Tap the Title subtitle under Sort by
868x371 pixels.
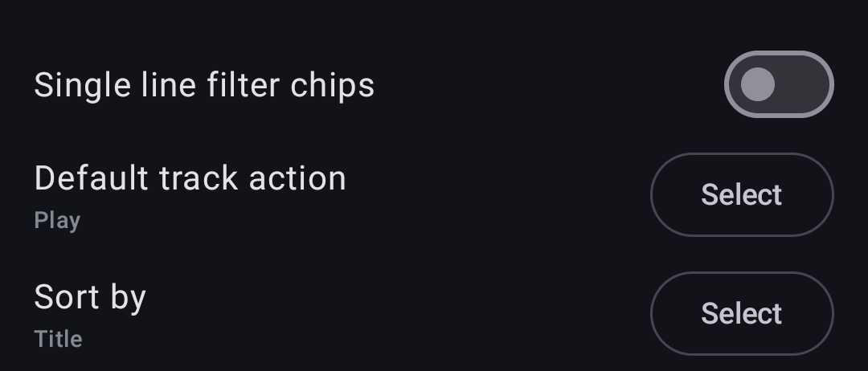(58, 339)
